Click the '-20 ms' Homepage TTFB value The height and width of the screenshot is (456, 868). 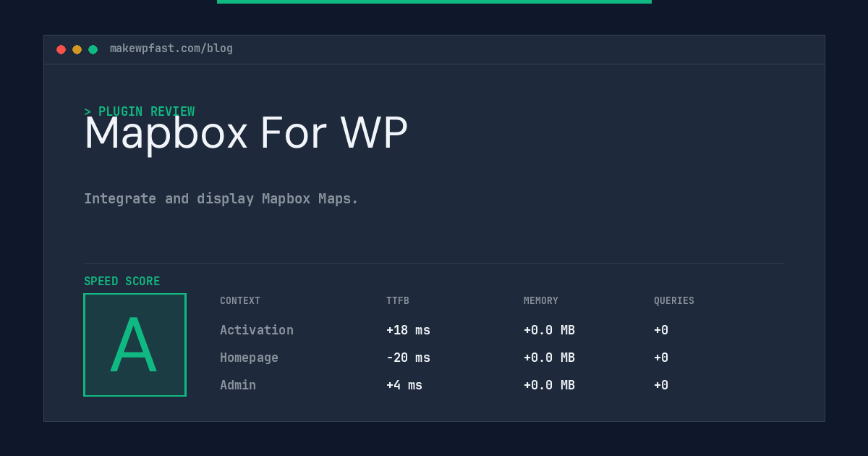pos(408,358)
